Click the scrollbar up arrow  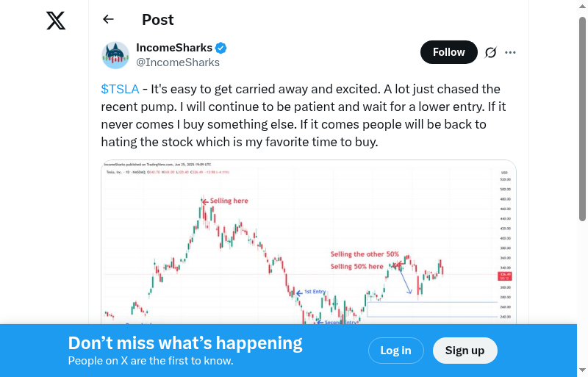[582, 7]
